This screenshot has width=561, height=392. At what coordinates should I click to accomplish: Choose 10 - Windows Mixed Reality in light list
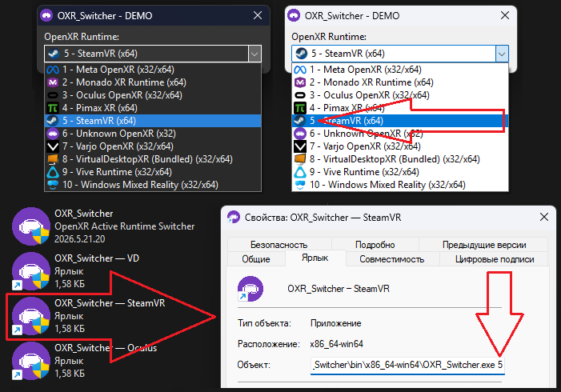(x=400, y=185)
